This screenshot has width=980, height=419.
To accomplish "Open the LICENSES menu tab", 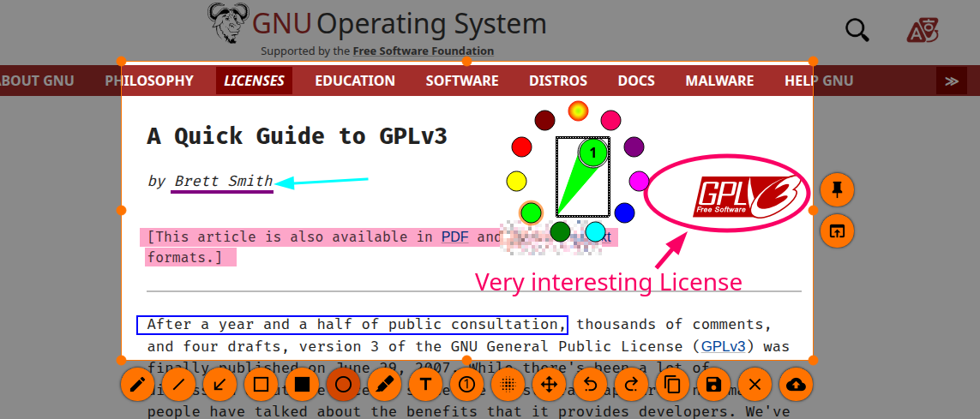I will (254, 81).
